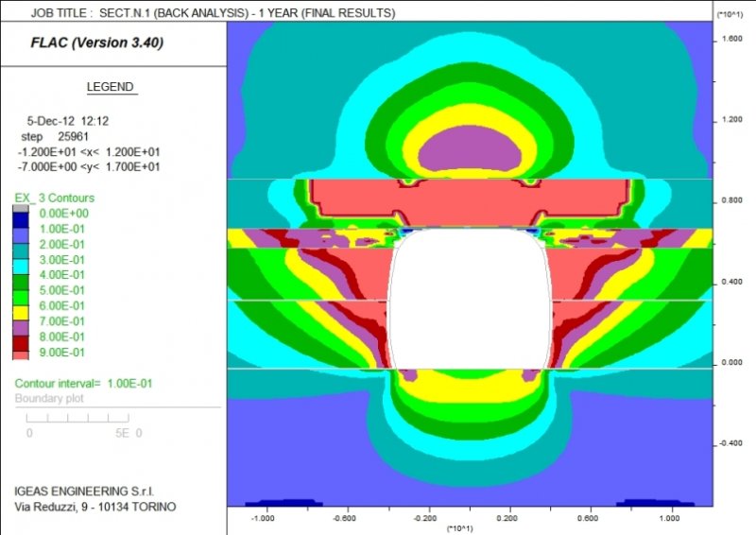The width and height of the screenshot is (756, 535).
Task: Click the EX_ 3 Contours label
Action: pos(54,198)
